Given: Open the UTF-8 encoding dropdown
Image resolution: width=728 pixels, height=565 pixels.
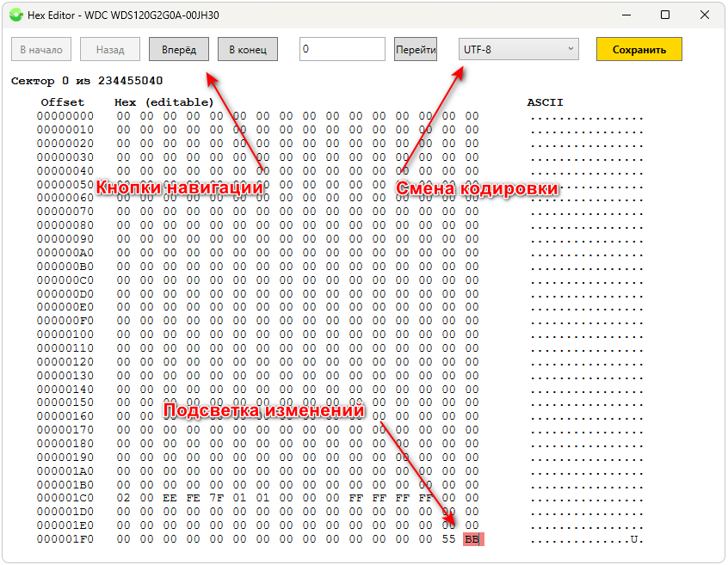Looking at the screenshot, I should point(518,50).
